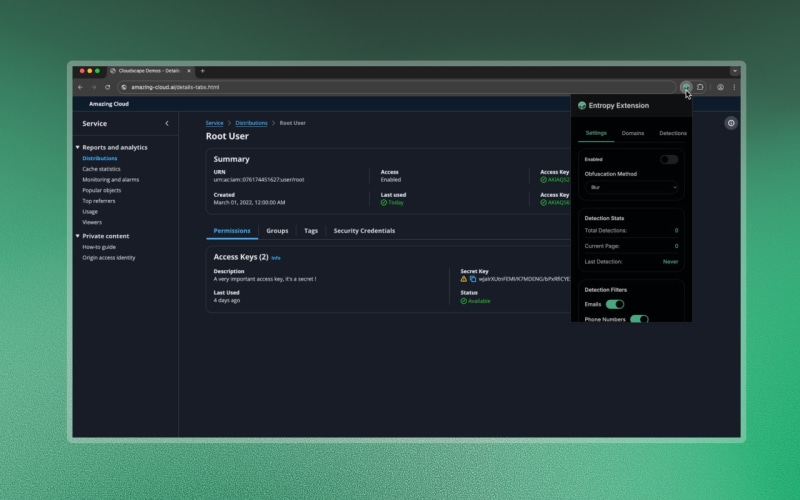This screenshot has width=800, height=500.
Task: Click the Chrome profile avatar icon
Action: pyautogui.click(x=720, y=87)
